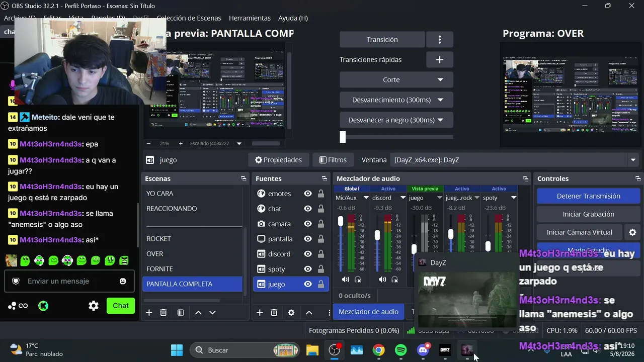Open the Desvanecimiento (300ms) dropdown

click(396, 100)
